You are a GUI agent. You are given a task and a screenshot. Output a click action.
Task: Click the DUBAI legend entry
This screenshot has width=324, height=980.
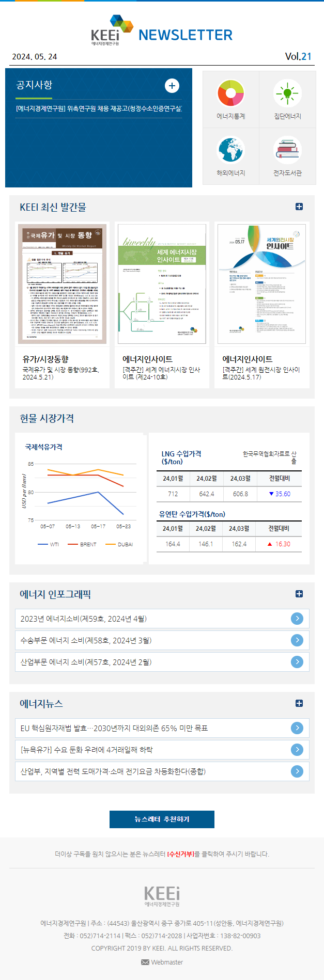(x=119, y=544)
